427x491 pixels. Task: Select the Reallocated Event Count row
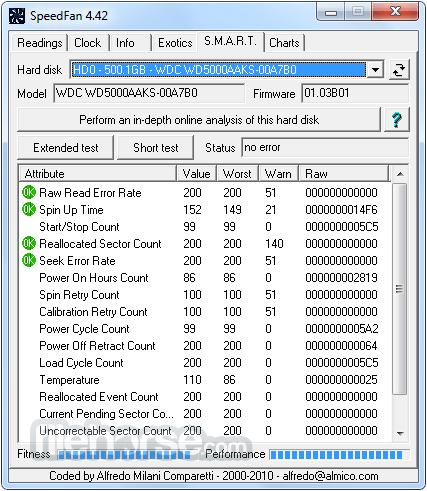[x=205, y=397]
